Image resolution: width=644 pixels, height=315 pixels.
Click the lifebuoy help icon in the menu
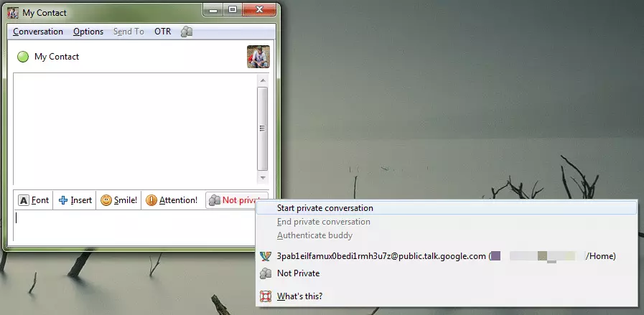(266, 296)
